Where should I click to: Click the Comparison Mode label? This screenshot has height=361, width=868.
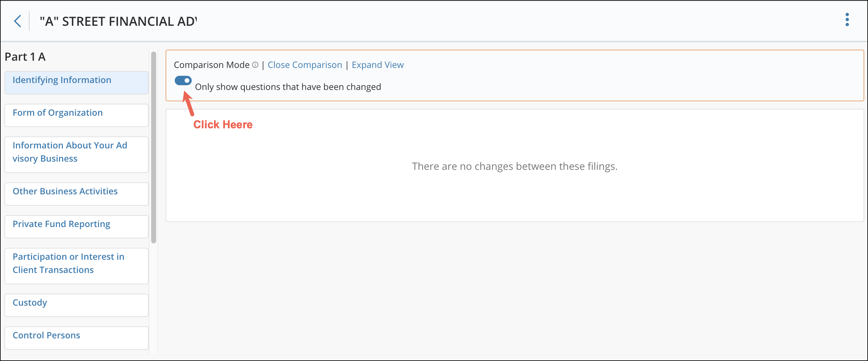(x=212, y=65)
